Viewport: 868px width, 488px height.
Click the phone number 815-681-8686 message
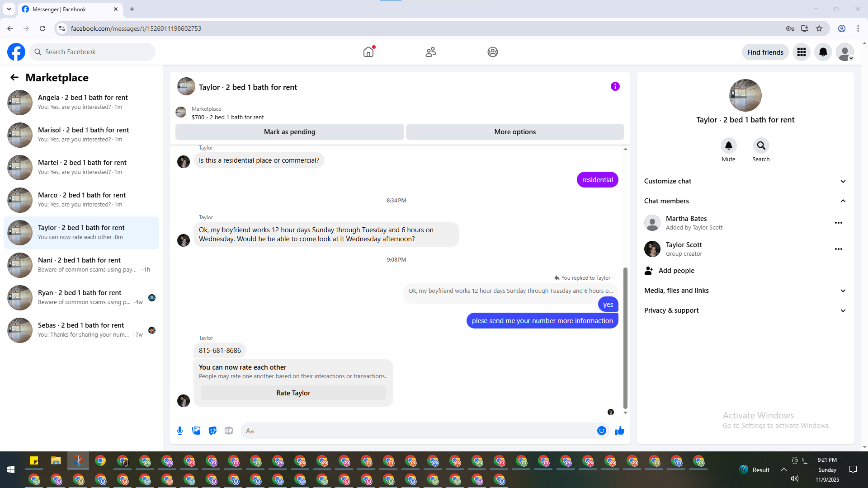pos(220,351)
